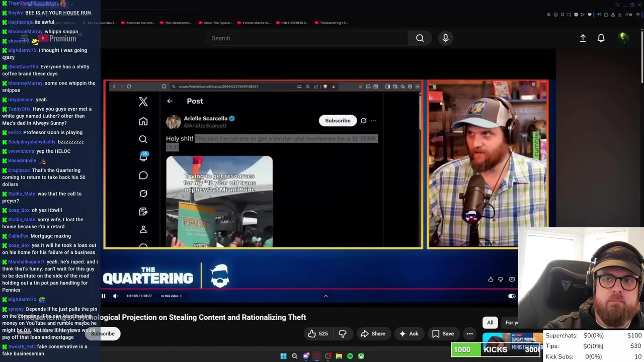Save the video to a playlist
Viewport: 644px width, 362px height.
coord(443,333)
